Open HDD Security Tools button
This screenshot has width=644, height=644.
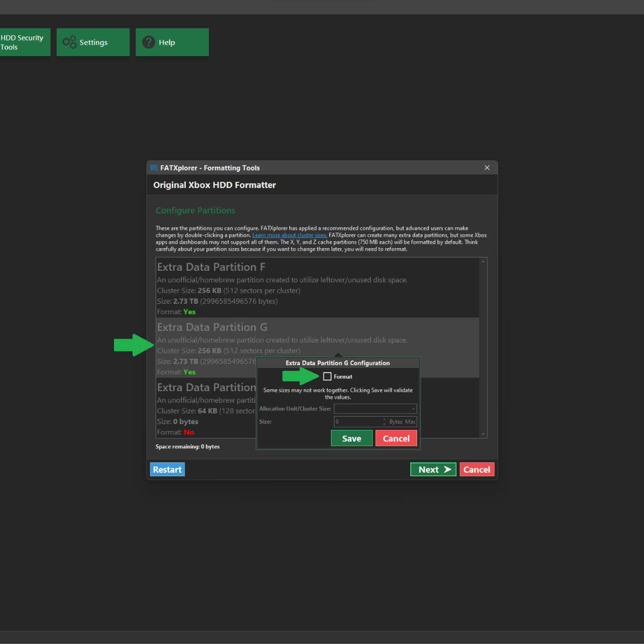click(x=25, y=42)
